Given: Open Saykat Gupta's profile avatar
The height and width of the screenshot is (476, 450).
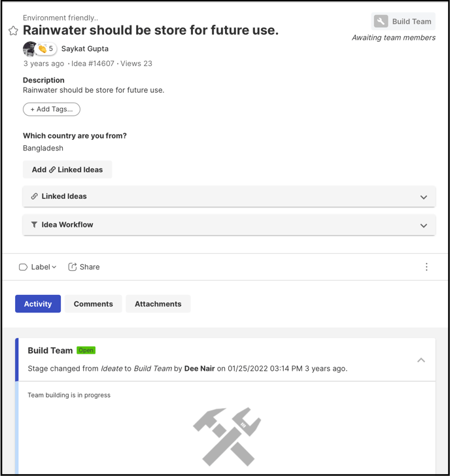Looking at the screenshot, I should pos(29,49).
